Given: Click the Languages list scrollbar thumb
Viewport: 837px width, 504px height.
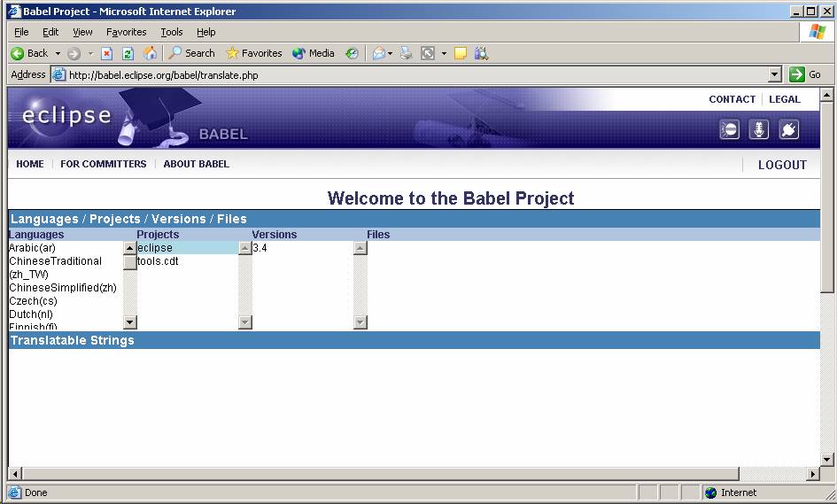Looking at the screenshot, I should point(129,262).
